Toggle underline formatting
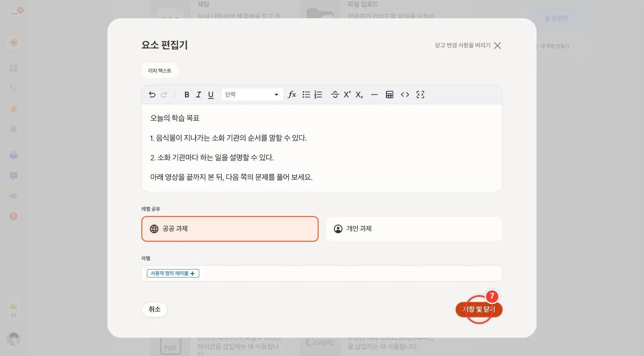 tap(211, 95)
